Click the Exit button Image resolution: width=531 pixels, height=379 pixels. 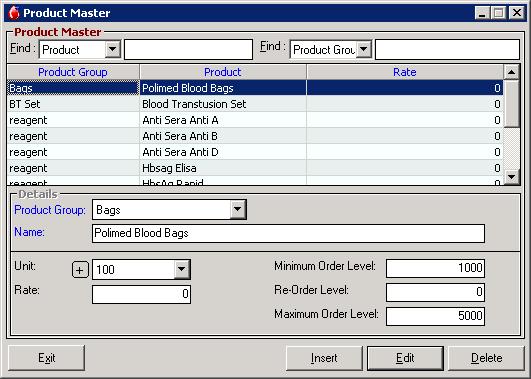(x=46, y=358)
